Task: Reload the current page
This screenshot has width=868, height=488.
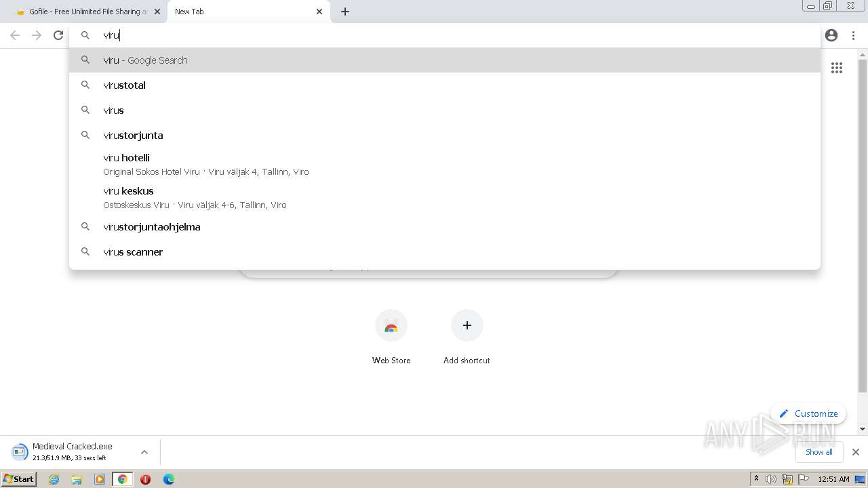Action: click(x=58, y=35)
